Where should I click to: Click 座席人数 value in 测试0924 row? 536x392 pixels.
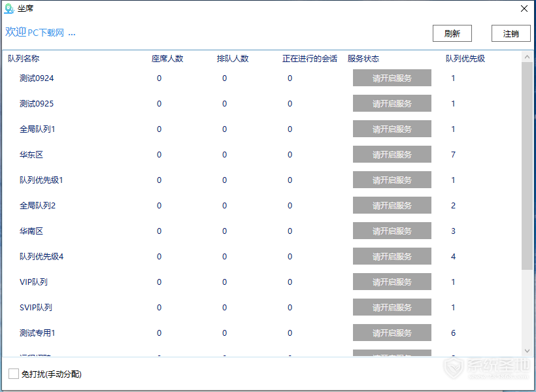pos(159,78)
